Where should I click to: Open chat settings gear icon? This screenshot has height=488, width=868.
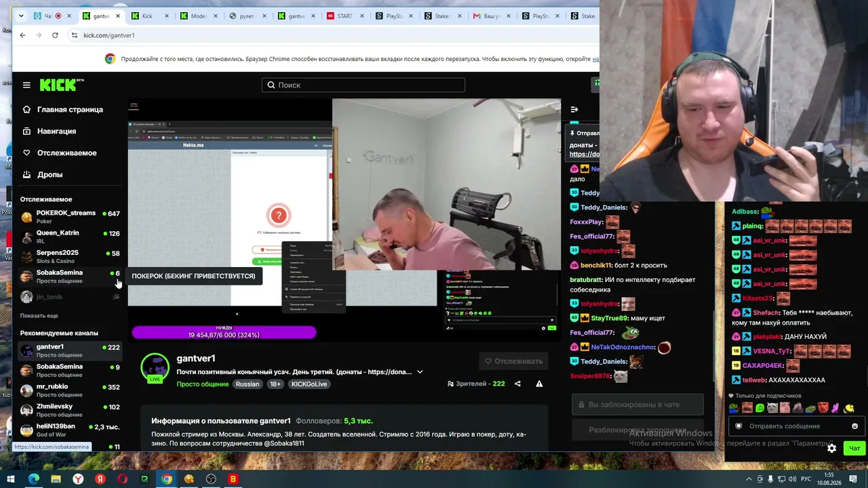coord(832,448)
